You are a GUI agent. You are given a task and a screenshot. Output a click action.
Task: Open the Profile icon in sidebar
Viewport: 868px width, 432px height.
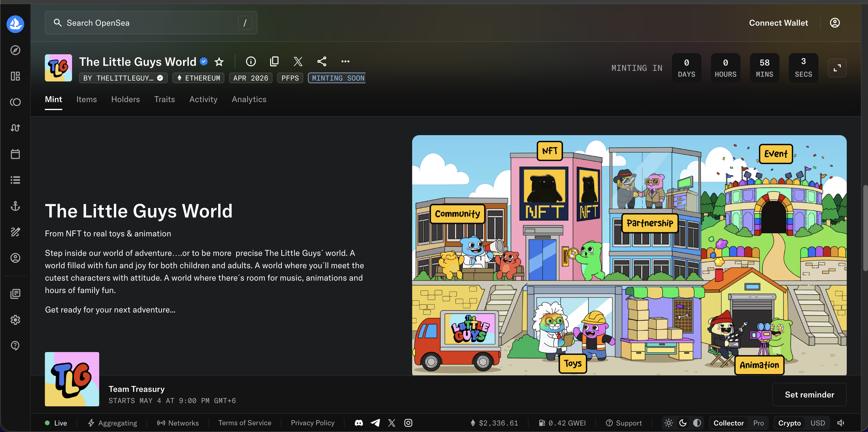pos(15,258)
